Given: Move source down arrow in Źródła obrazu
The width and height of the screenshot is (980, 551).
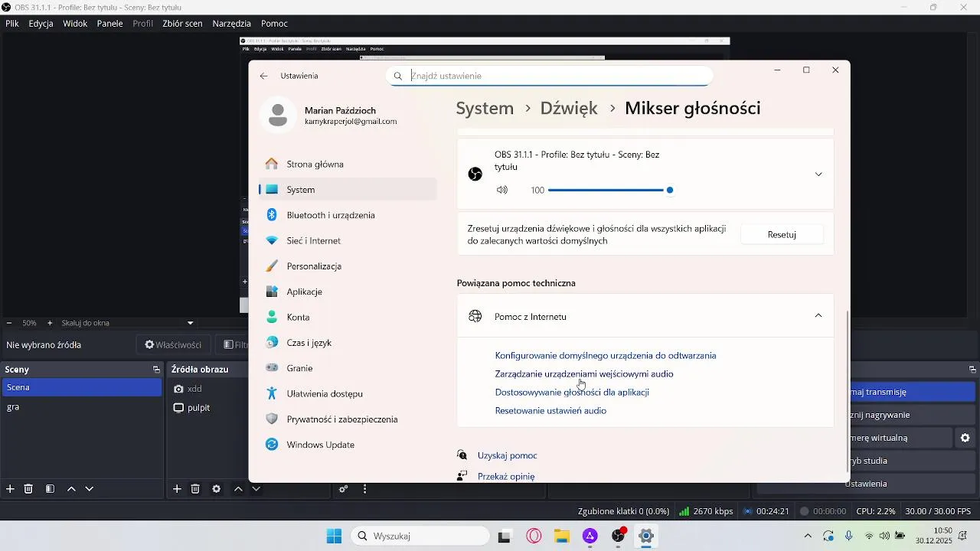Looking at the screenshot, I should pos(256,489).
